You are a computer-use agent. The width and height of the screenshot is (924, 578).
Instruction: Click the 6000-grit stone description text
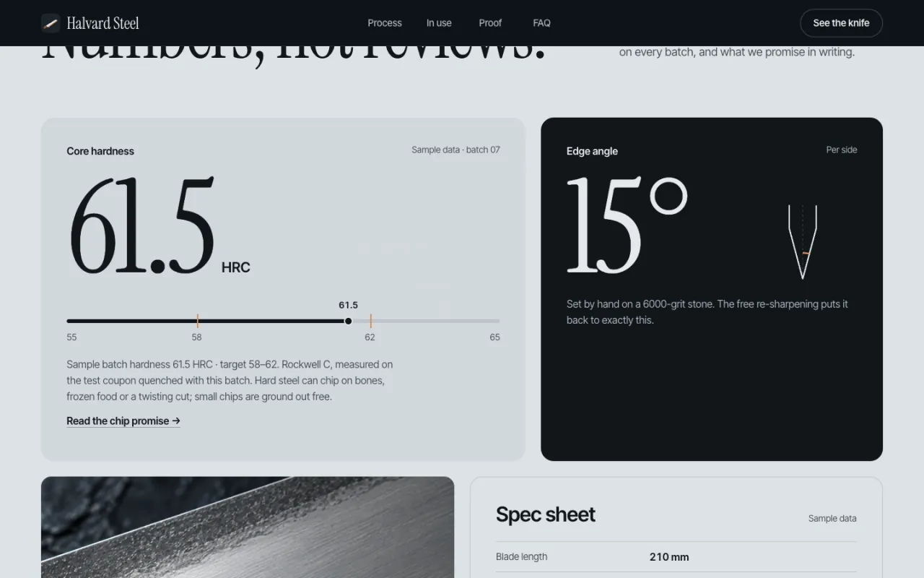707,312
